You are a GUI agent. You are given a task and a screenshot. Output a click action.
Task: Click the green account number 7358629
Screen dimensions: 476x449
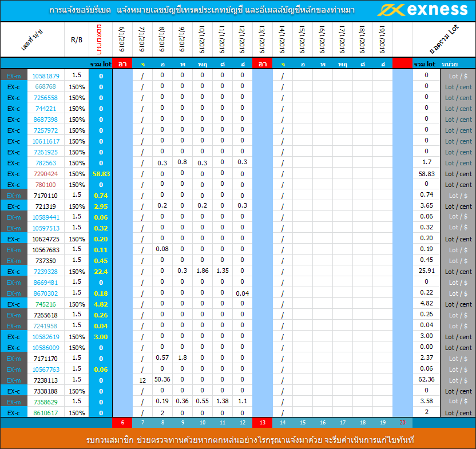46,402
